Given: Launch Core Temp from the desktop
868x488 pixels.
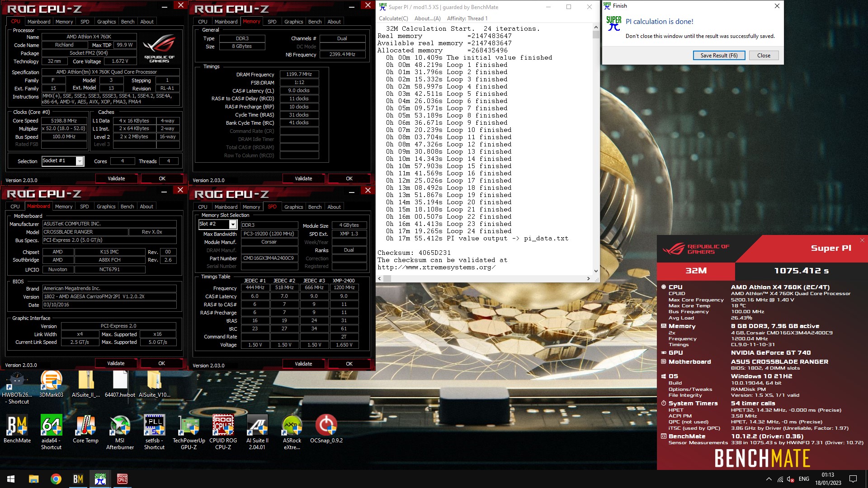Looking at the screenshot, I should 85,429.
